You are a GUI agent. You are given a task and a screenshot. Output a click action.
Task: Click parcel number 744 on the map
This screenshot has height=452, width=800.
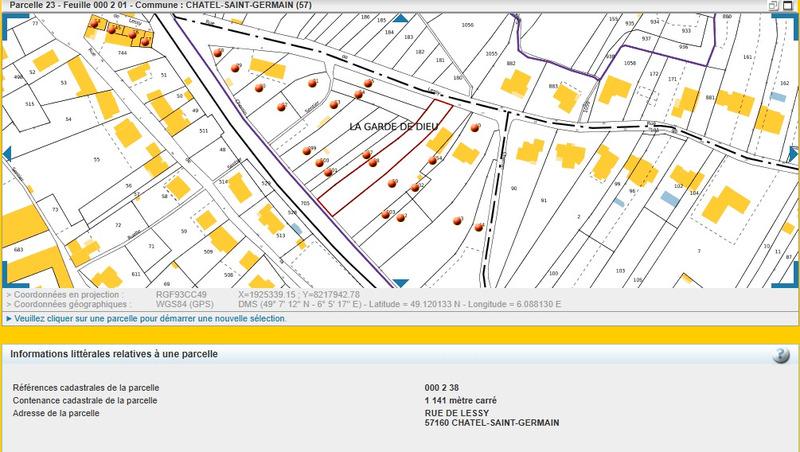(122, 53)
